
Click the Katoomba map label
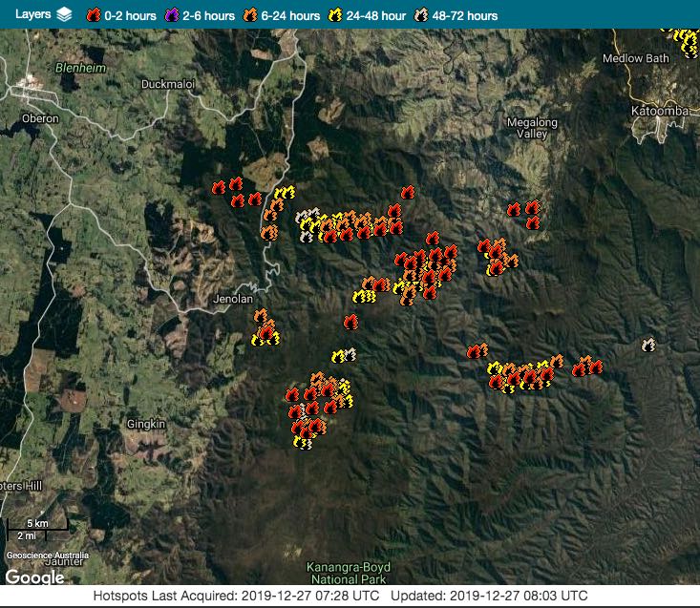click(x=659, y=111)
